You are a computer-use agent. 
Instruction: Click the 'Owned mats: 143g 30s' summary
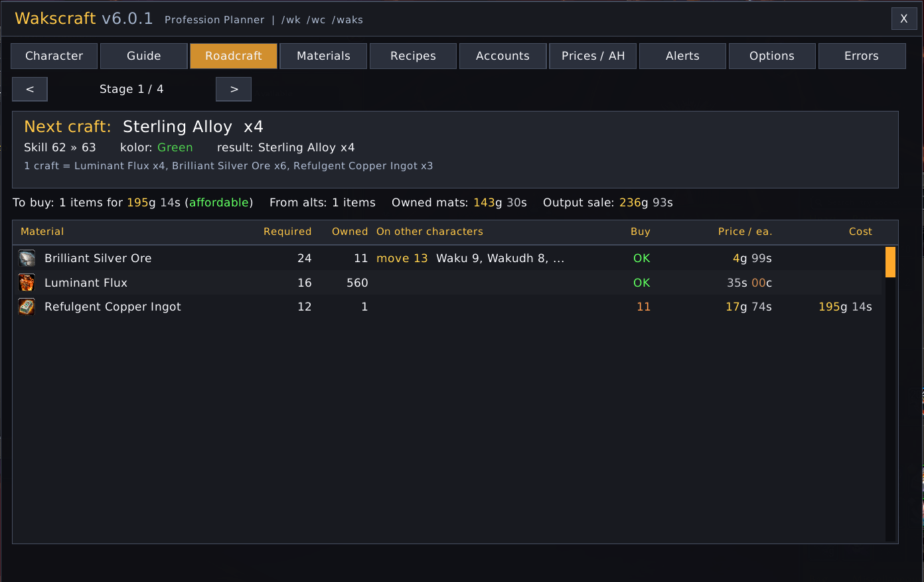click(x=459, y=202)
